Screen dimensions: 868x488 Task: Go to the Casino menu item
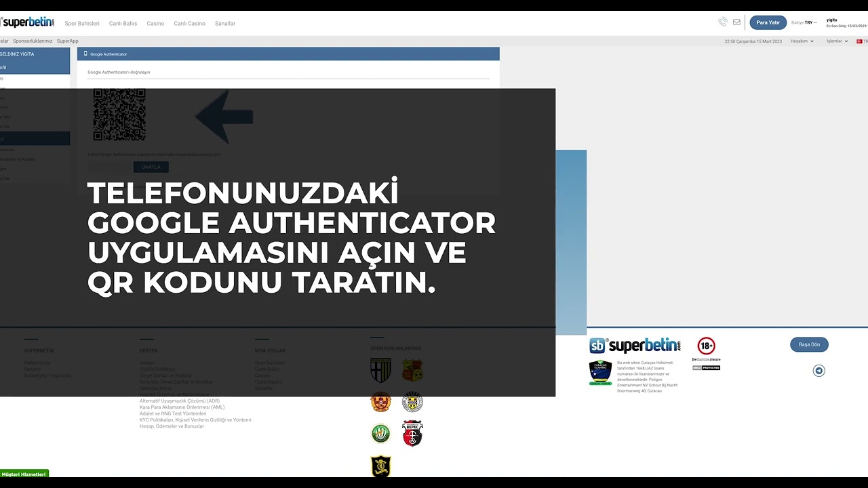[155, 24]
